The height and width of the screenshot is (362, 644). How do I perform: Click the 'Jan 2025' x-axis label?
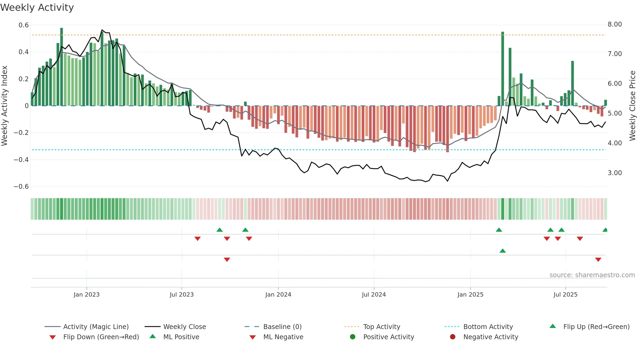pyautogui.click(x=470, y=294)
